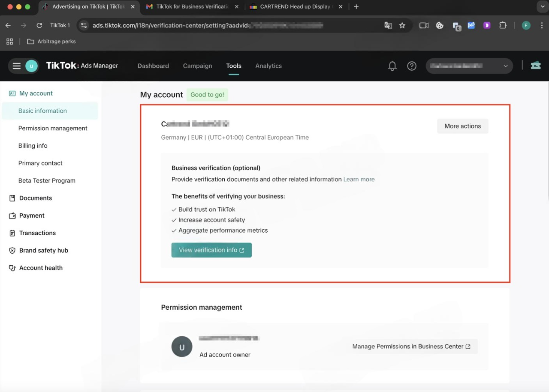Screen dimensions: 549x392
Task: Open Chrome three-dot menu
Action: [x=542, y=25]
